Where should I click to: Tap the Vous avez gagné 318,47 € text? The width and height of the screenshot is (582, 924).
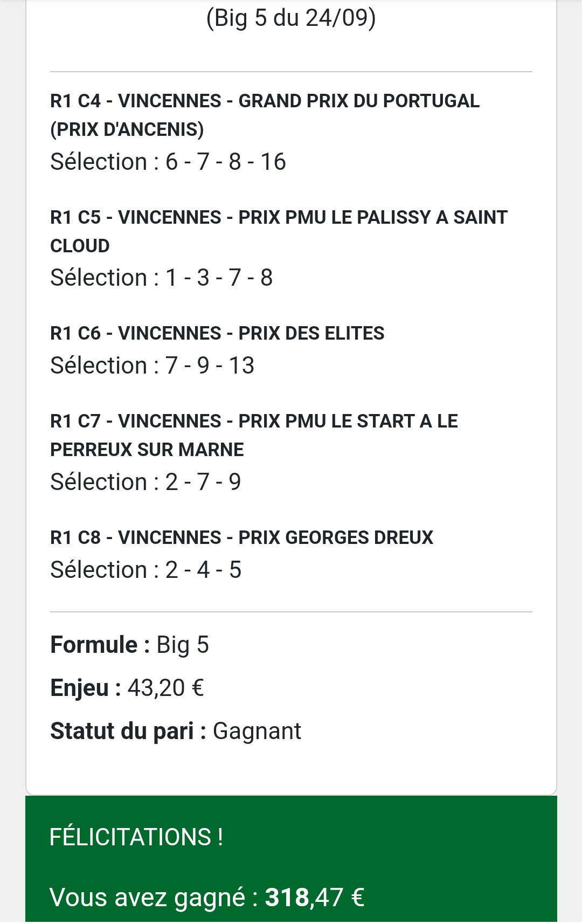pos(207,898)
